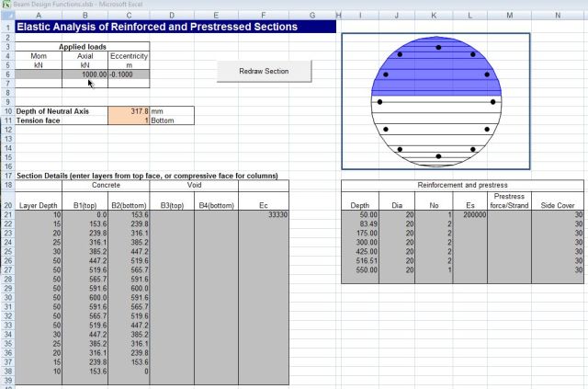Click the Excel icon in title bar
This screenshot has height=389, width=588.
[6, 5]
